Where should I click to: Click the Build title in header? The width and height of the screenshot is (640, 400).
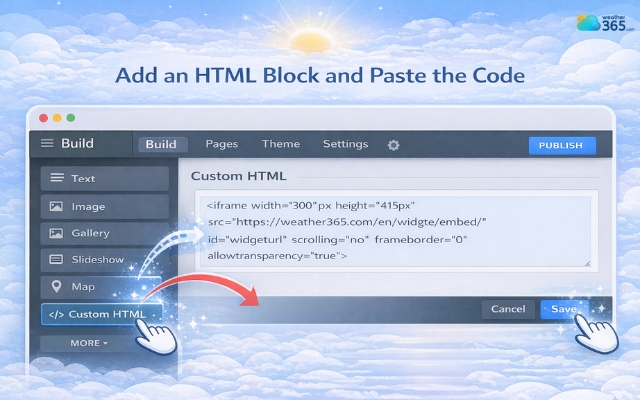point(77,143)
